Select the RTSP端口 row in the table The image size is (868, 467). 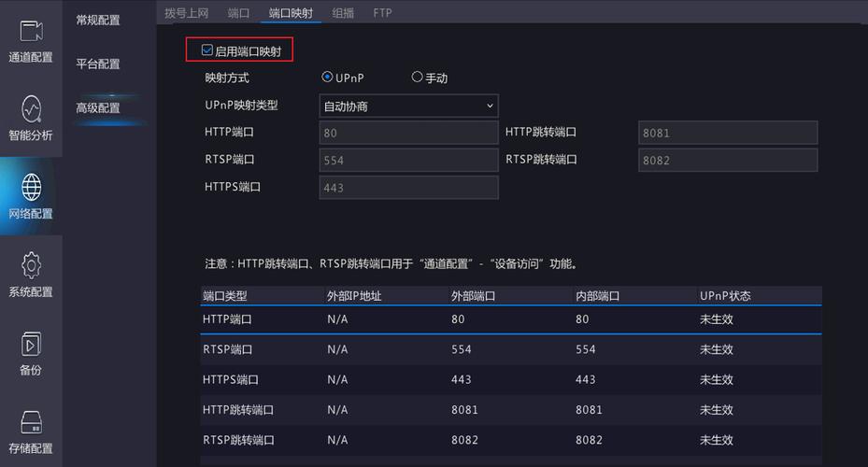point(510,349)
